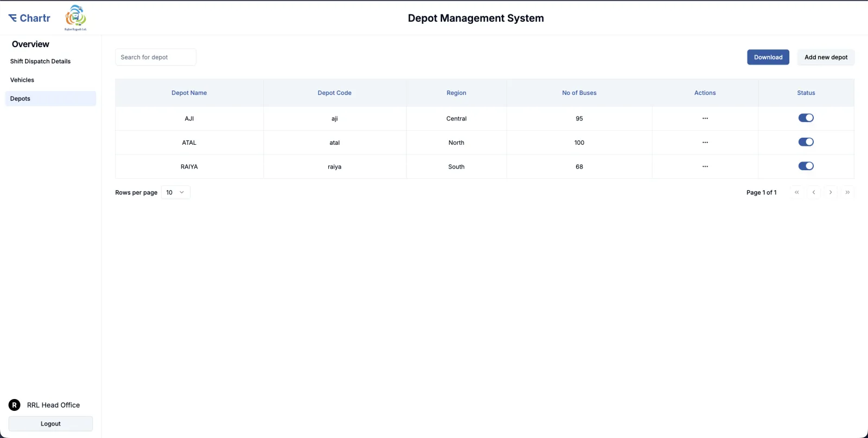Open actions menu for ATAL depot
This screenshot has width=868, height=438.
pos(705,143)
